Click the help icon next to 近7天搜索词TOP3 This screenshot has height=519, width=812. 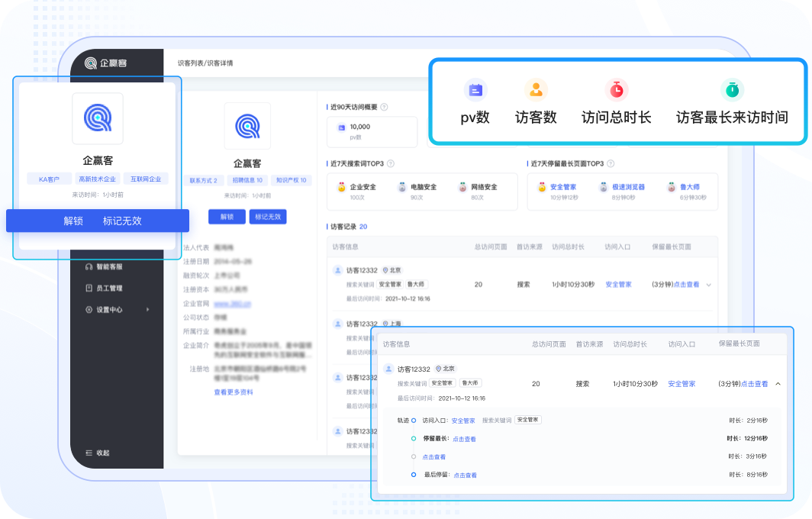pyautogui.click(x=391, y=163)
